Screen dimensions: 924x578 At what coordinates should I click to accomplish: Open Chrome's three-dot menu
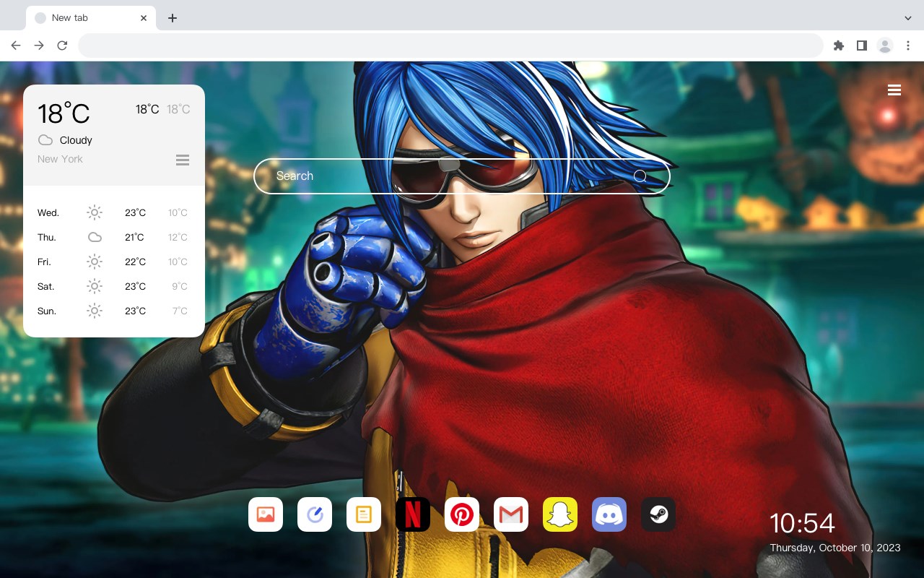click(x=908, y=46)
